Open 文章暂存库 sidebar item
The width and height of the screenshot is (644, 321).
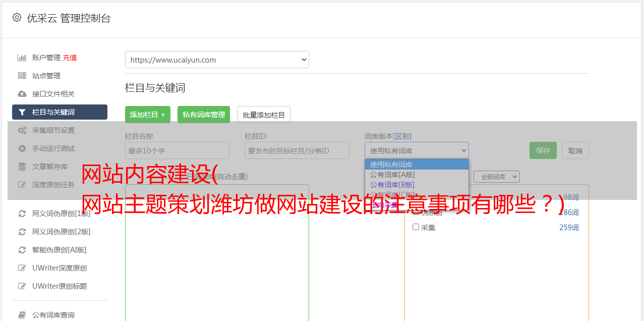[50, 167]
